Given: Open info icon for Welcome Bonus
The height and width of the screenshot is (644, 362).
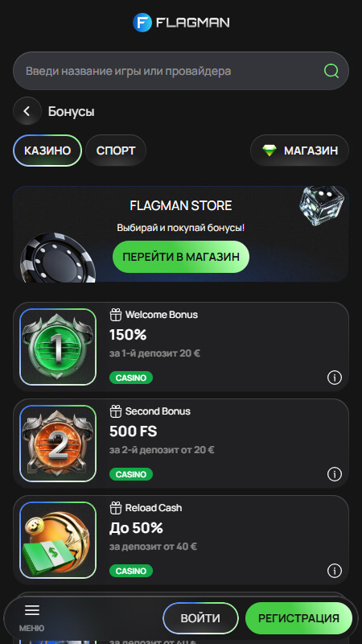Looking at the screenshot, I should point(335,377).
